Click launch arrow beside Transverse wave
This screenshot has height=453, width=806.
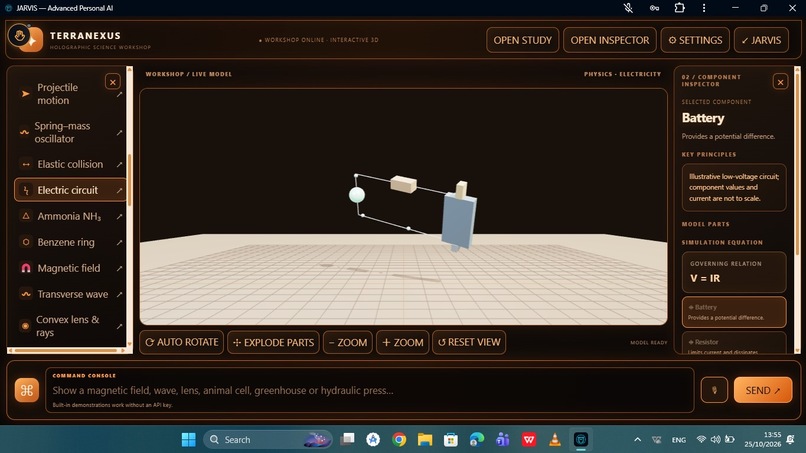click(119, 295)
